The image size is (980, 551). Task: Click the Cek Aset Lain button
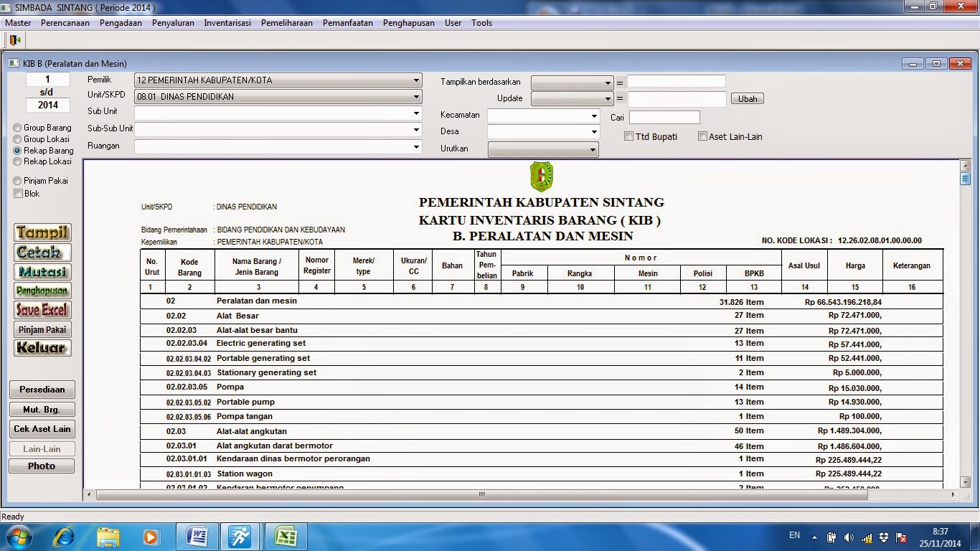coord(42,429)
